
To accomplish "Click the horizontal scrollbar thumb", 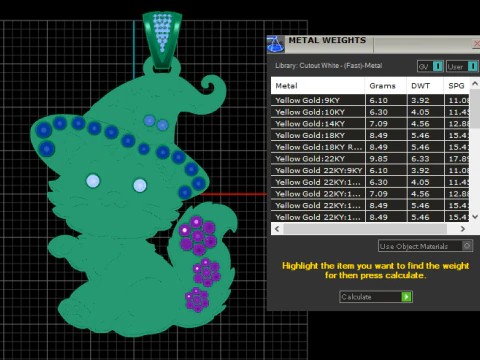I will tap(365, 229).
